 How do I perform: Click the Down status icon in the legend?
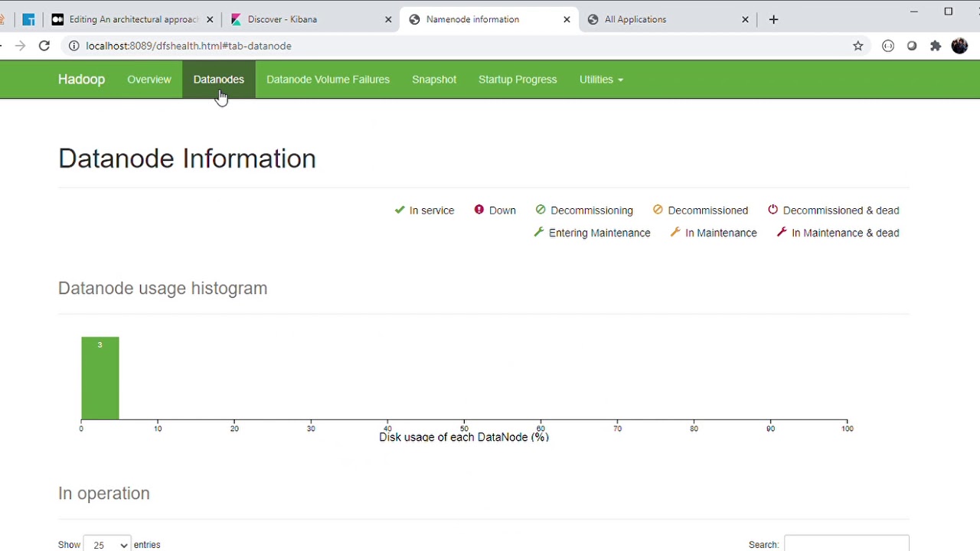click(479, 210)
